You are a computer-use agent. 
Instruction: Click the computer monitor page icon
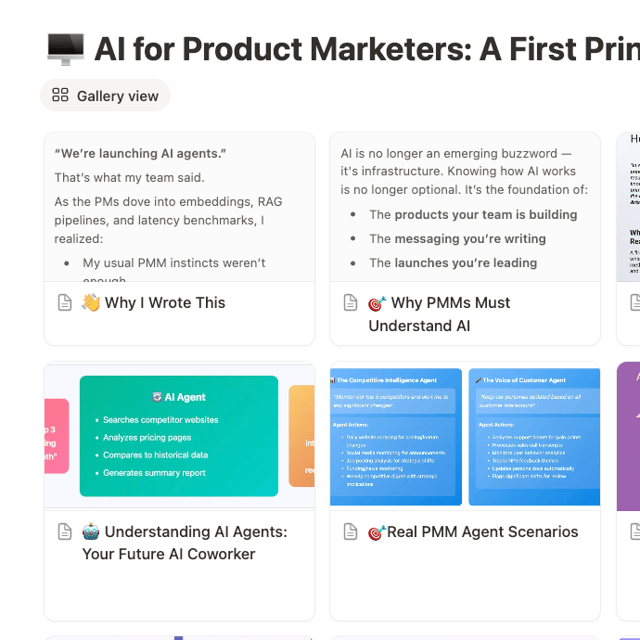click(x=66, y=49)
